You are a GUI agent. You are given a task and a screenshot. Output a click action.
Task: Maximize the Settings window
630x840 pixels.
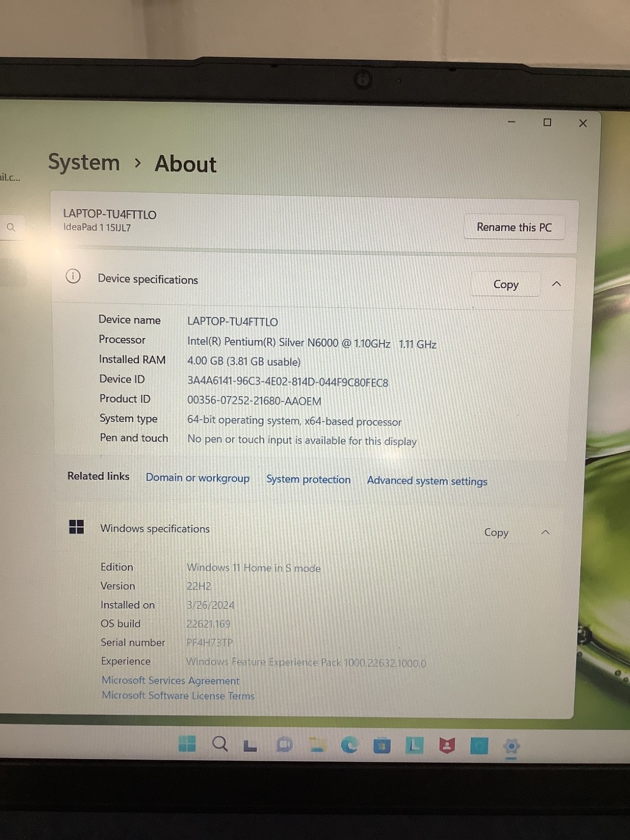coord(547,122)
